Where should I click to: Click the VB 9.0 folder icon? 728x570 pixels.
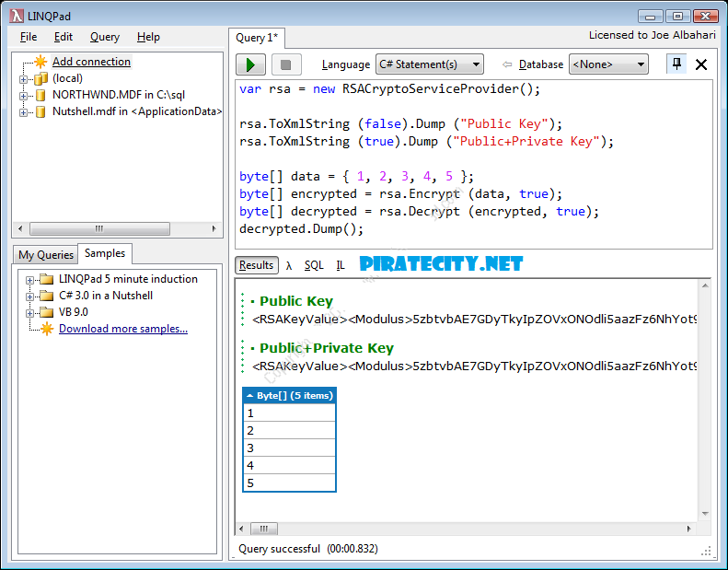coord(46,312)
